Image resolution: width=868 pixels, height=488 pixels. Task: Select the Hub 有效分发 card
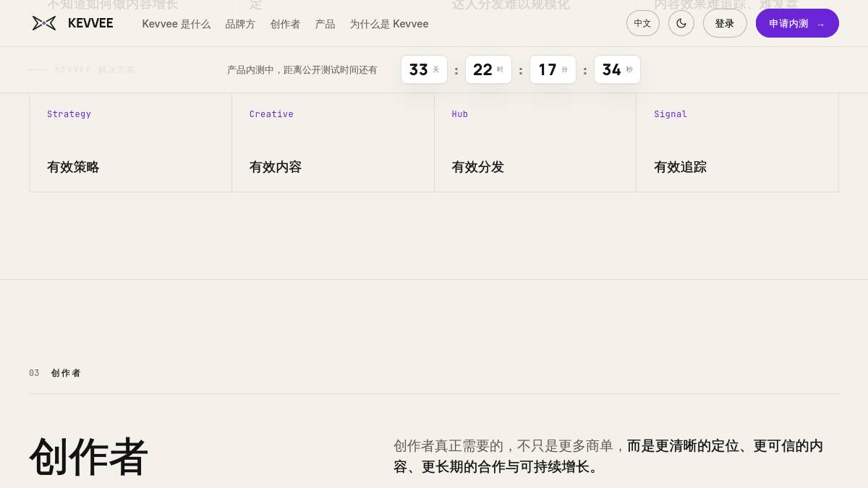(x=535, y=142)
